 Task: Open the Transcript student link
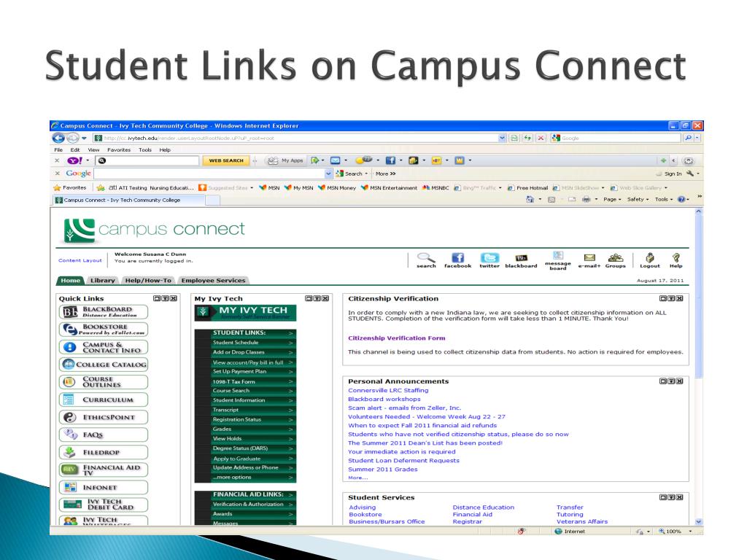point(225,410)
